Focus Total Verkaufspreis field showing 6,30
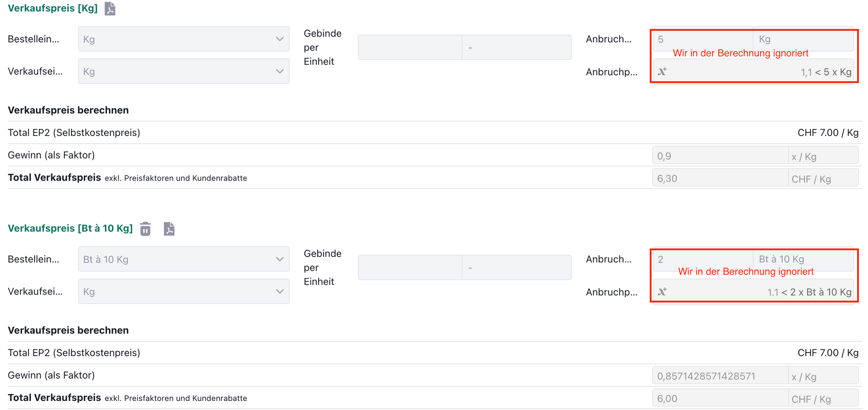 coord(720,179)
